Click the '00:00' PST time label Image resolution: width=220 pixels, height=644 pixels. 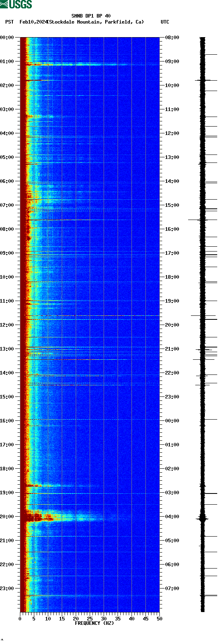[7, 38]
